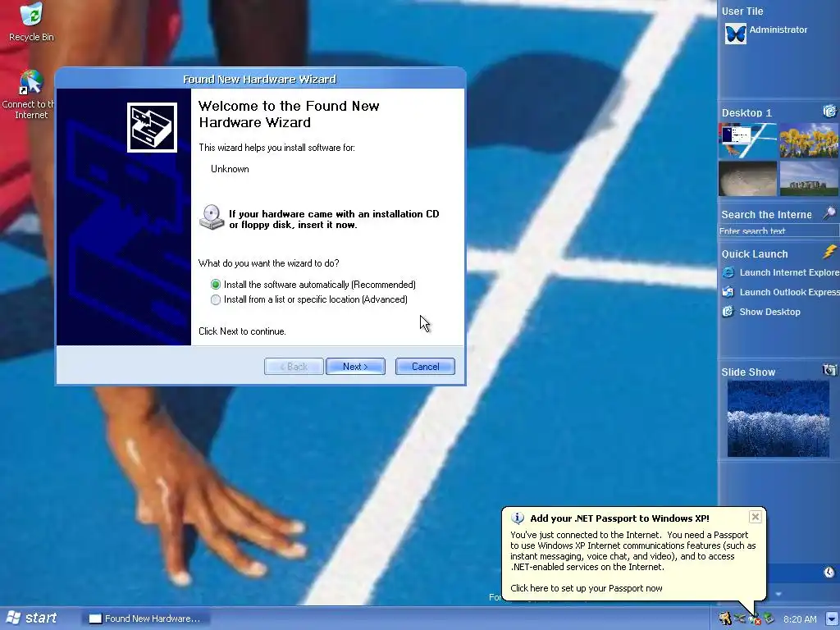Click the Found New Hardware Wizard title bar
Image resolution: width=840 pixels, height=630 pixels.
tap(260, 79)
